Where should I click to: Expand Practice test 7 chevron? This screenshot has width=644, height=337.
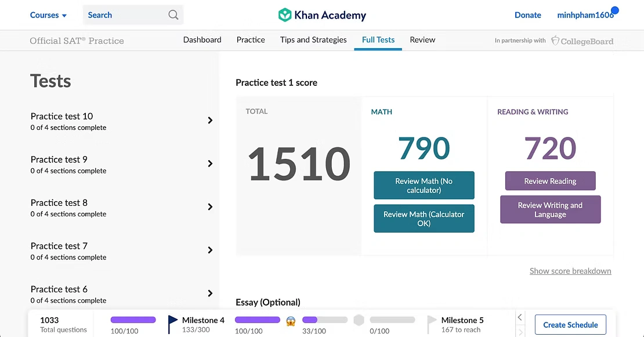[x=210, y=250]
